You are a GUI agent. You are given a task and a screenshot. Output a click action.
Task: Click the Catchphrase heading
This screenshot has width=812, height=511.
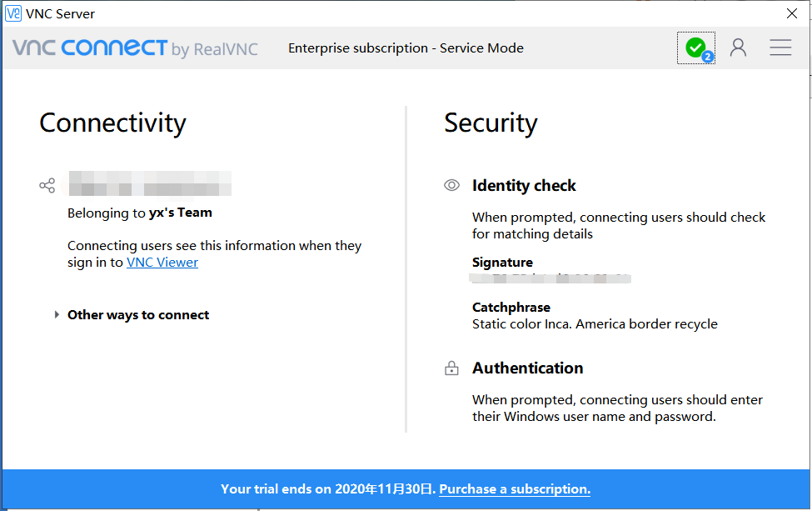pos(511,308)
